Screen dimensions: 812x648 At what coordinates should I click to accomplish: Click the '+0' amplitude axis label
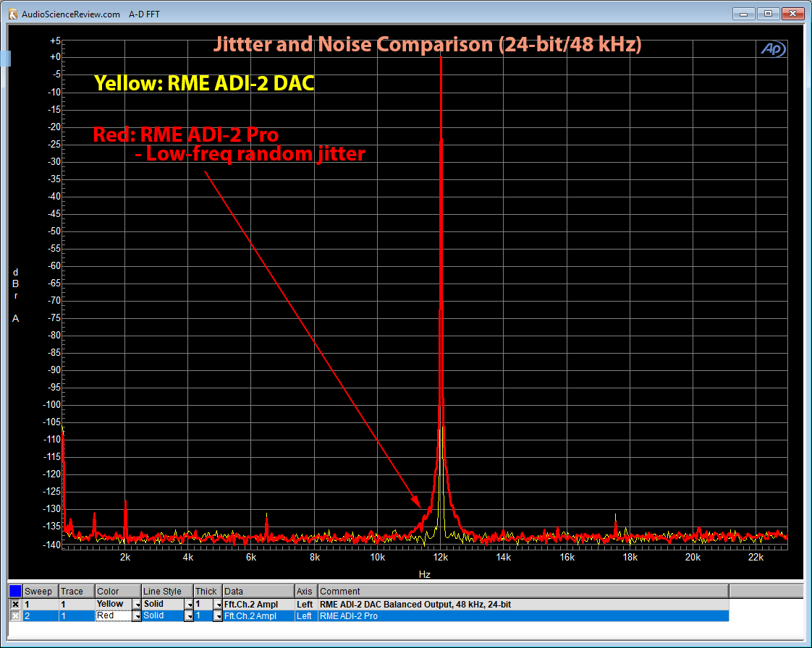point(55,57)
